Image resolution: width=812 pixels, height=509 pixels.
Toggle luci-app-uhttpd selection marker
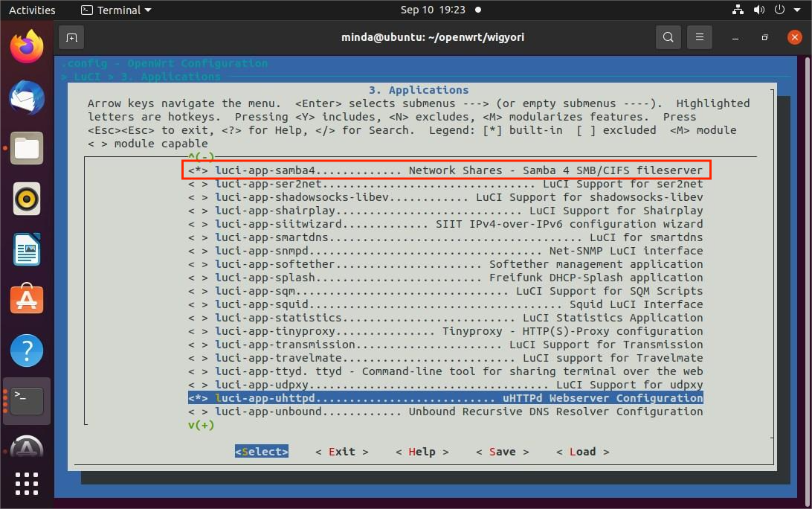pyautogui.click(x=198, y=398)
